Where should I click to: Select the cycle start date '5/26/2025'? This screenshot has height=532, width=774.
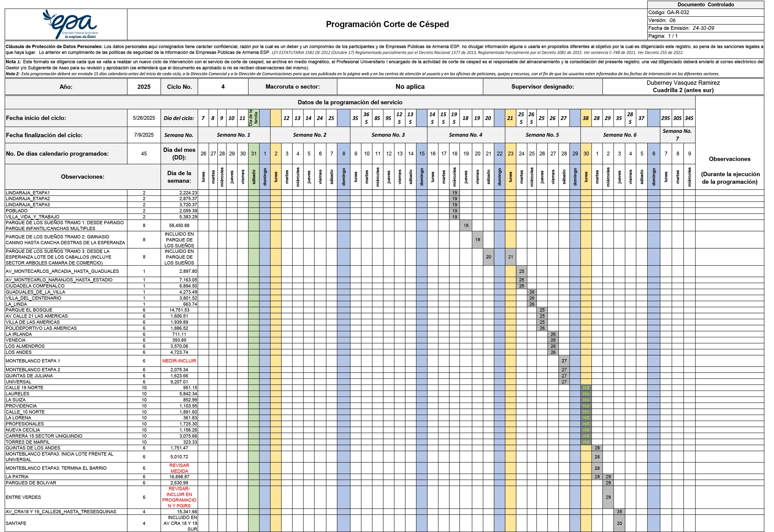[144, 118]
